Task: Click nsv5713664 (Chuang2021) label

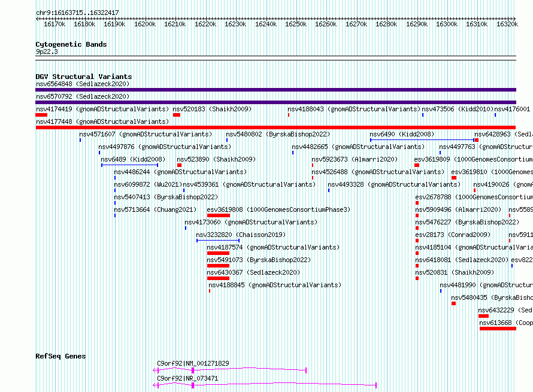Action: [x=155, y=209]
